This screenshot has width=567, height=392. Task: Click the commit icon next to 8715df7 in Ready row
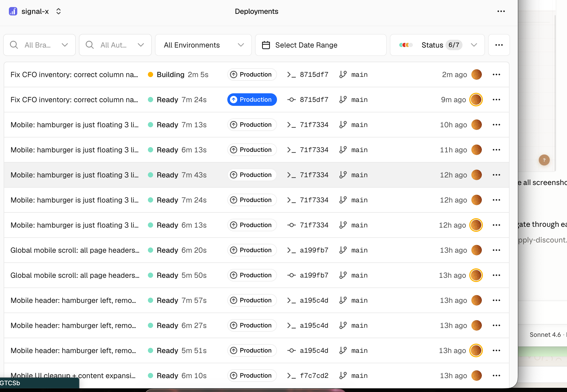[291, 100]
